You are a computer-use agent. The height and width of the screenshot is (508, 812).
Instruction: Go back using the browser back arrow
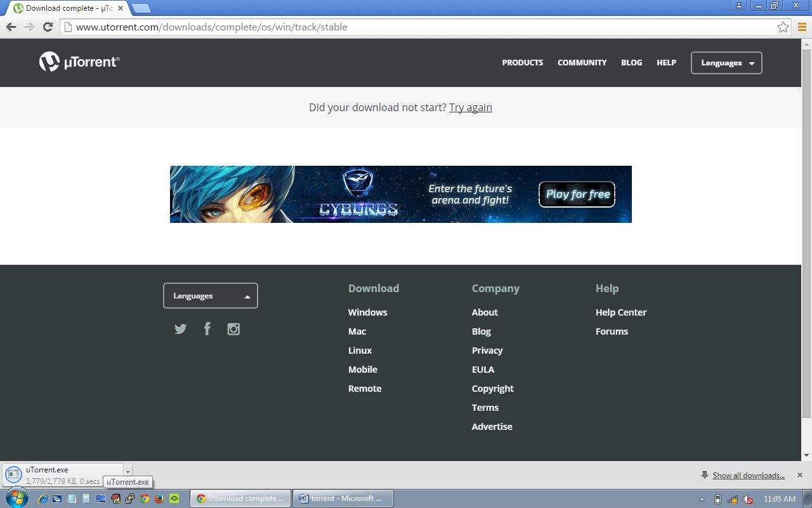point(11,27)
